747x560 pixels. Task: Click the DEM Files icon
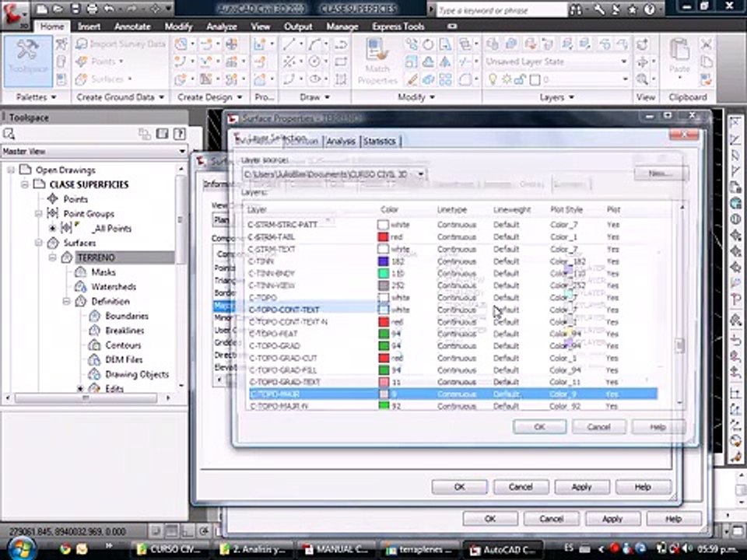(94, 359)
